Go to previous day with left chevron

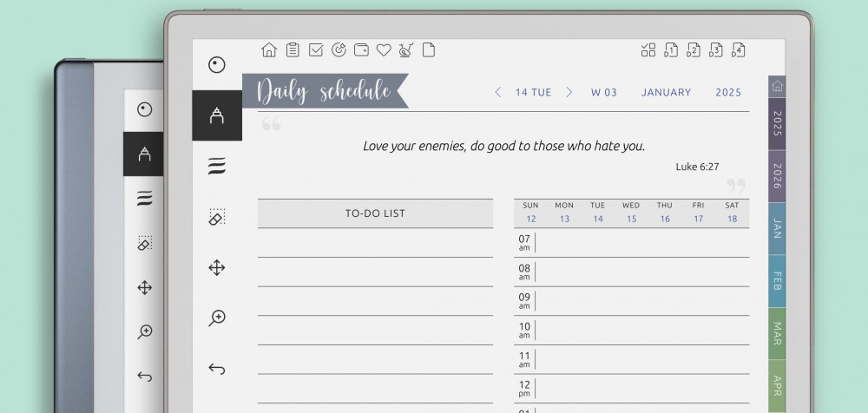497,92
